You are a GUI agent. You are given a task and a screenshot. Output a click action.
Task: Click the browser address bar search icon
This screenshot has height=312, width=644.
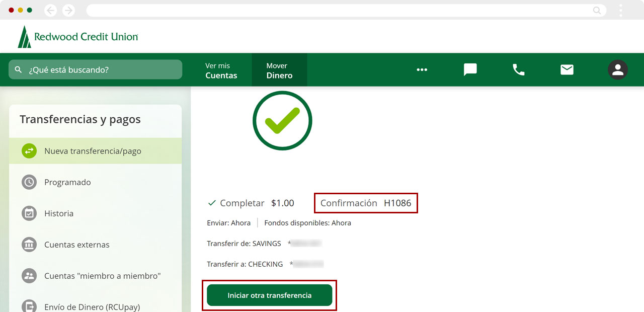point(597,10)
